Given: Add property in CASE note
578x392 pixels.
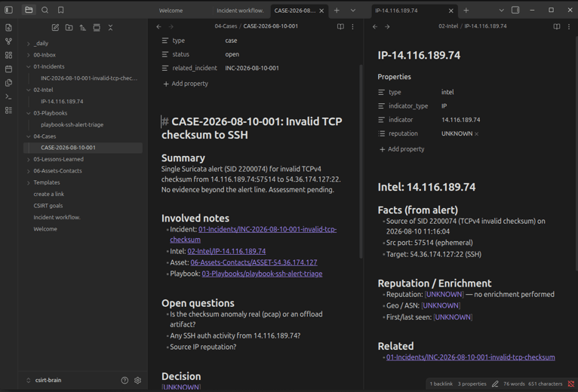Looking at the screenshot, I should [x=186, y=84].
